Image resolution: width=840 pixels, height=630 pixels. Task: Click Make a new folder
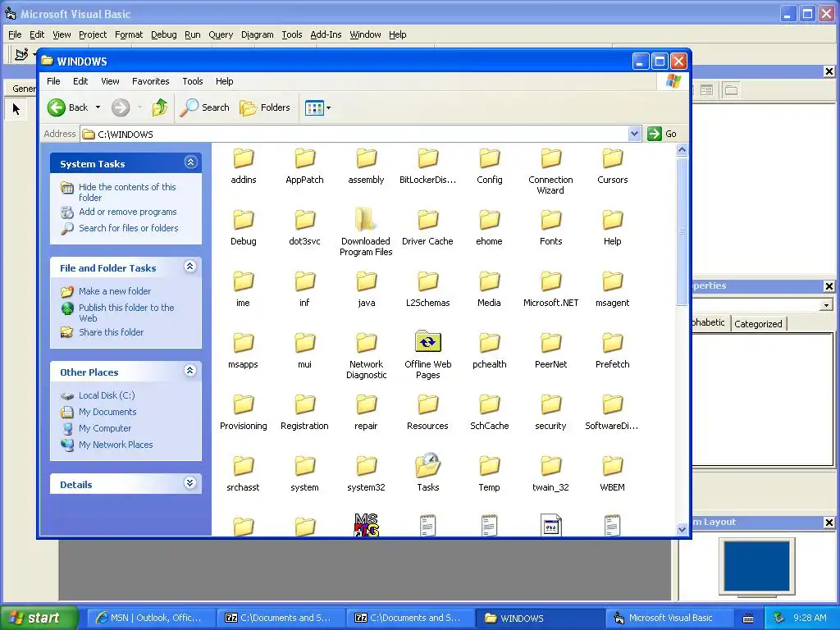(115, 291)
